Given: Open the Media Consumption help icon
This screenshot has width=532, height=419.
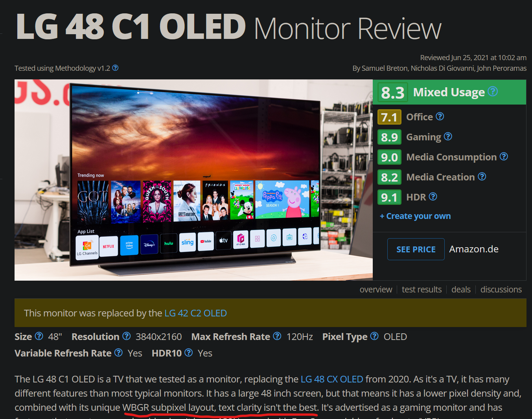Looking at the screenshot, I should [x=504, y=156].
